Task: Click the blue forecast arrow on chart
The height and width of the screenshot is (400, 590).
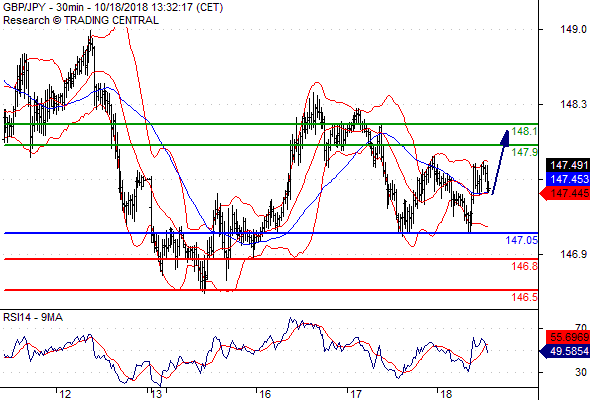Action: point(501,162)
